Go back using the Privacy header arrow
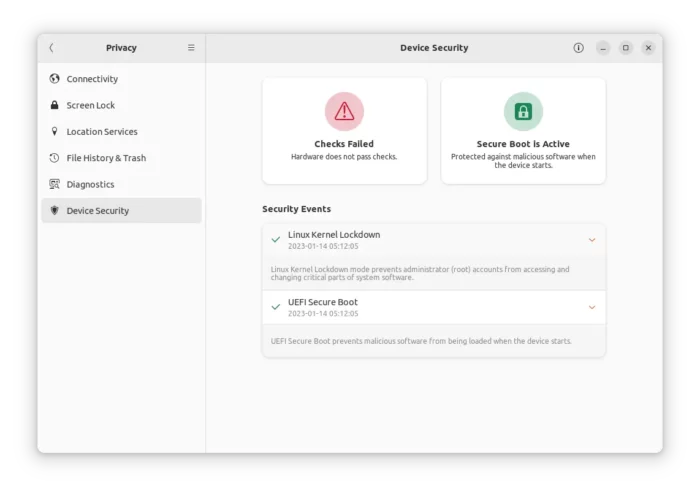Image resolution: width=700 pixels, height=494 pixels. point(51,48)
